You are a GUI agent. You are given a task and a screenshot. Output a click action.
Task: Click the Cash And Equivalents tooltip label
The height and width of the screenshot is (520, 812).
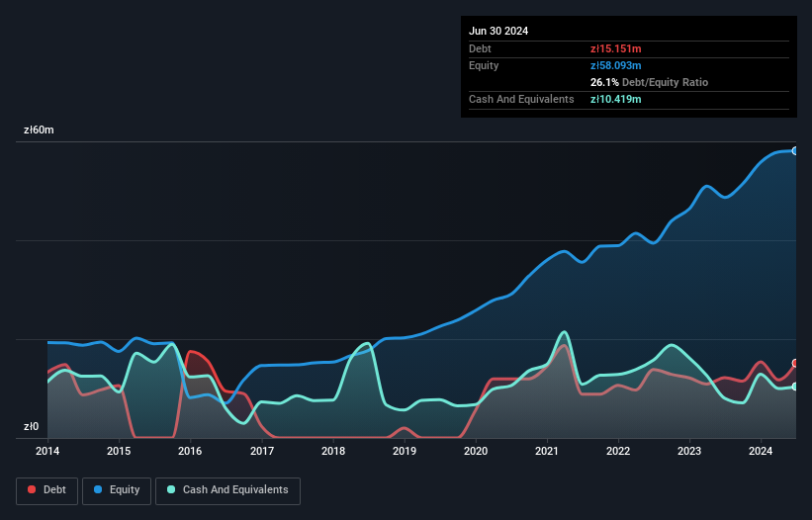click(521, 99)
